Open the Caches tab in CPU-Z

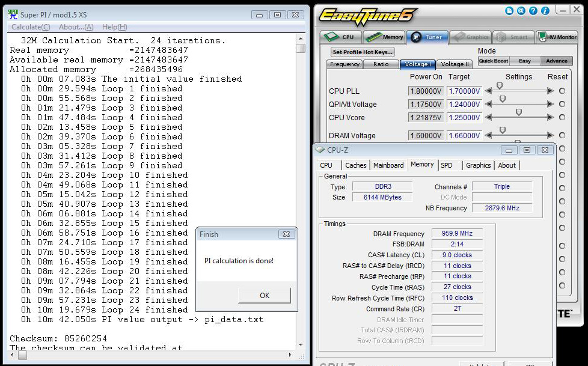click(x=356, y=165)
